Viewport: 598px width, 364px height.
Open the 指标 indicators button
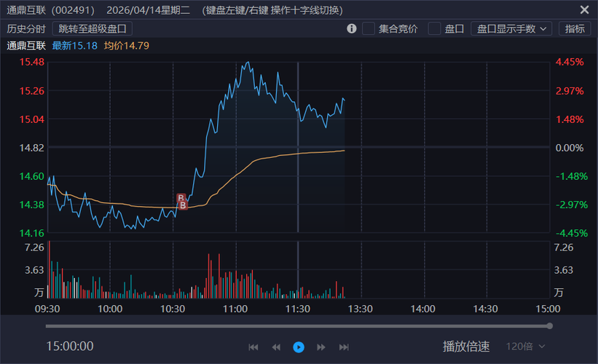tap(575, 28)
